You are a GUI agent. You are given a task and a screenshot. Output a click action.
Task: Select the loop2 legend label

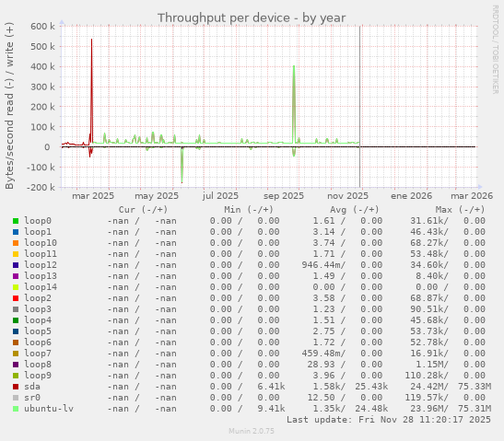[38, 298]
